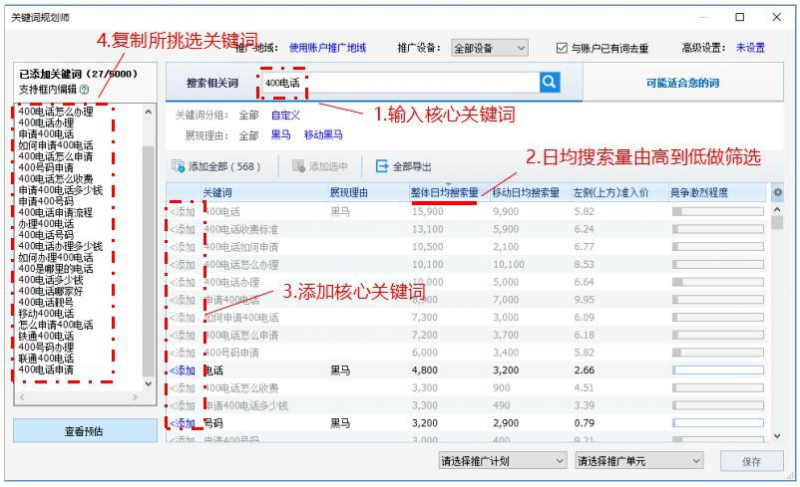Click the 15,900 search volume cell
The height and width of the screenshot is (487, 800).
pyautogui.click(x=428, y=211)
